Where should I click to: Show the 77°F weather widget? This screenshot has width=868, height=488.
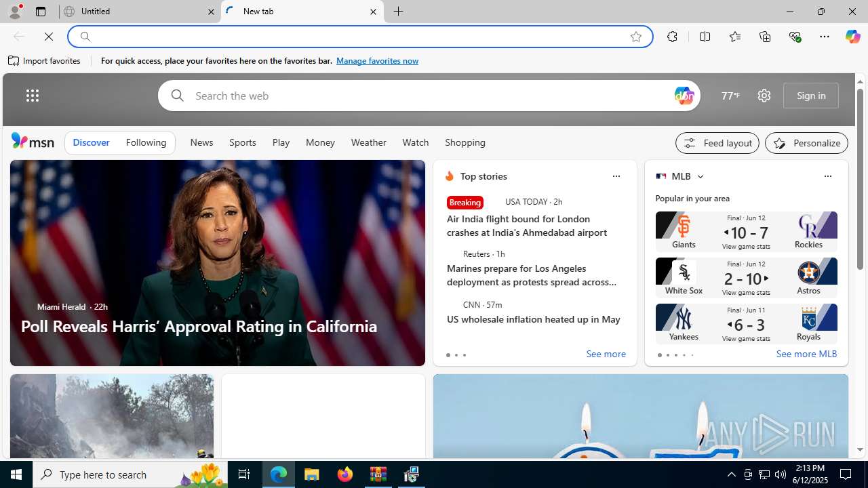click(x=730, y=96)
